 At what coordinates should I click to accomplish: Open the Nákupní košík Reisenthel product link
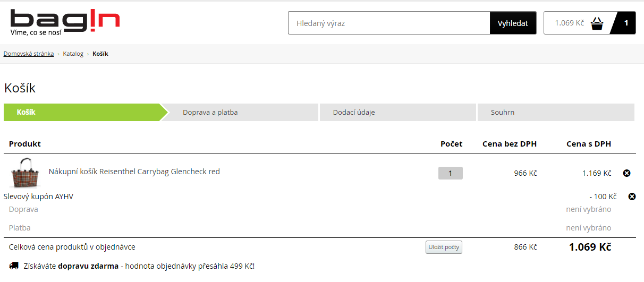point(134,172)
